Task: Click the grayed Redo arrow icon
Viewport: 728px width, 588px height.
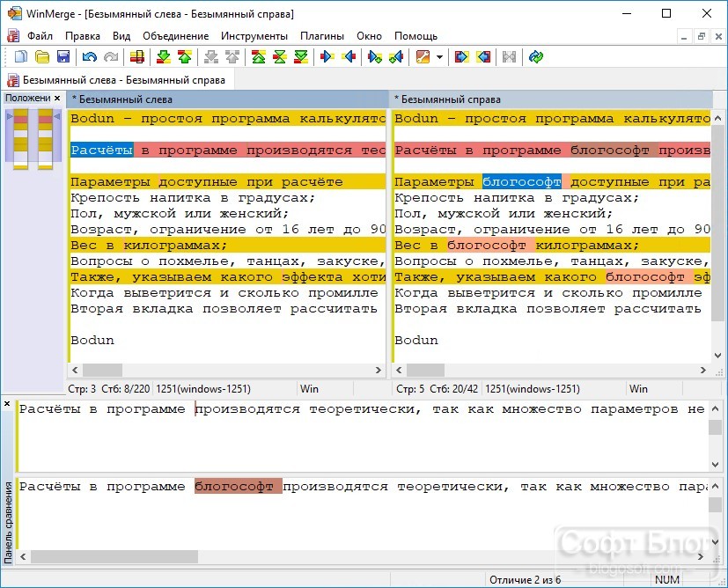Action: [111, 57]
